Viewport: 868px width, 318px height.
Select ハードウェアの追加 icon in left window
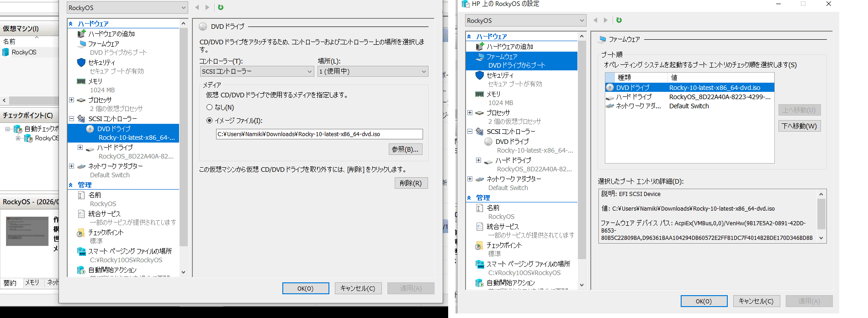(x=81, y=34)
